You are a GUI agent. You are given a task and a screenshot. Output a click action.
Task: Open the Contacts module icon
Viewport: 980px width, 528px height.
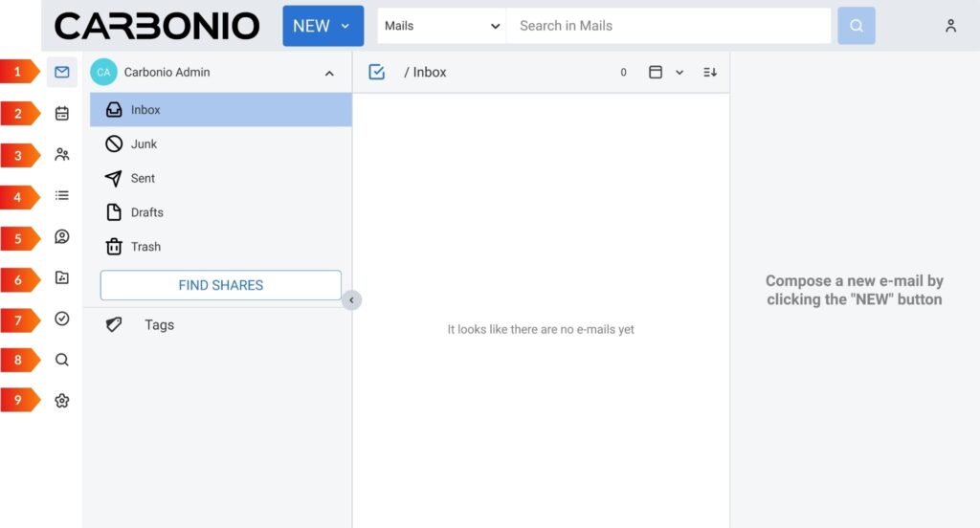62,154
